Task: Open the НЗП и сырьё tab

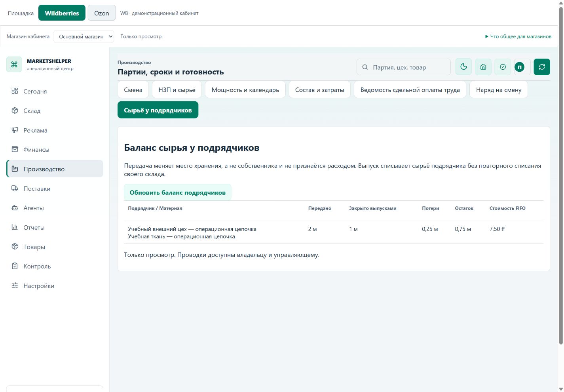Action: click(x=177, y=90)
